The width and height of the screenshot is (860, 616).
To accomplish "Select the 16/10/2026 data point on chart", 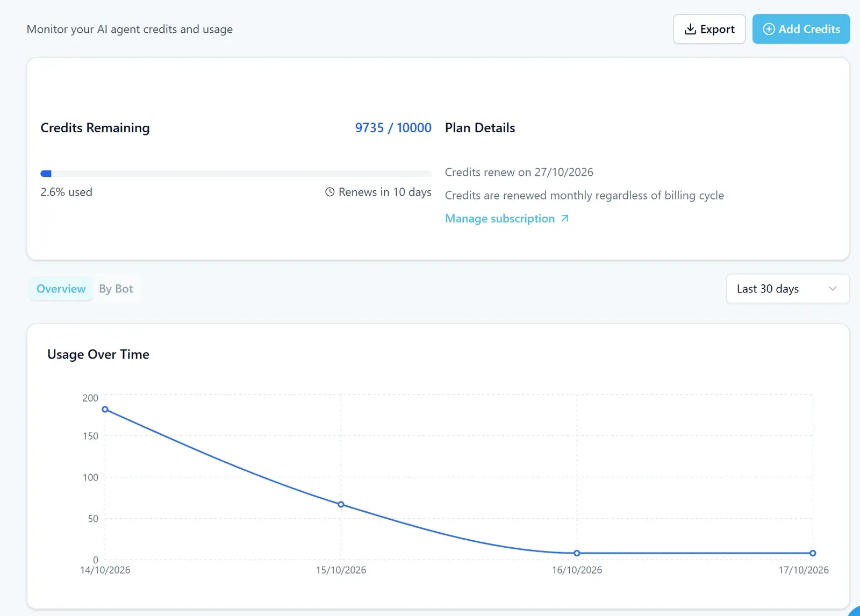I will [577, 553].
